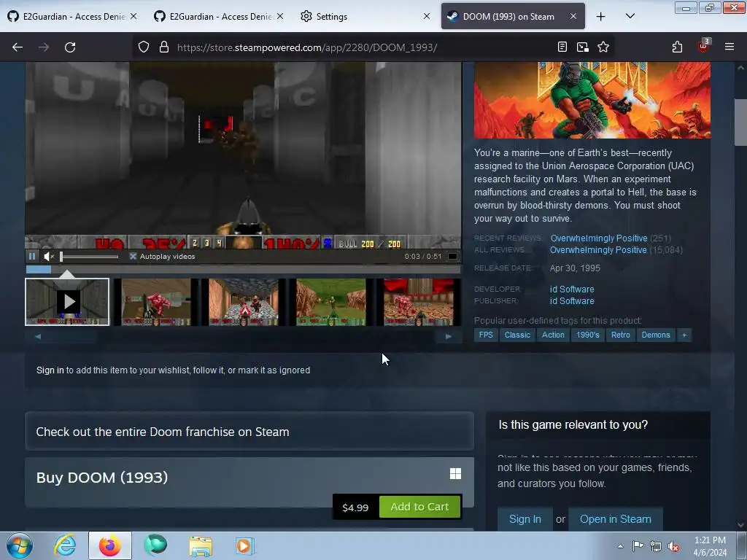This screenshot has width=747, height=560.
Task: Click the Retro tag
Action: (620, 335)
